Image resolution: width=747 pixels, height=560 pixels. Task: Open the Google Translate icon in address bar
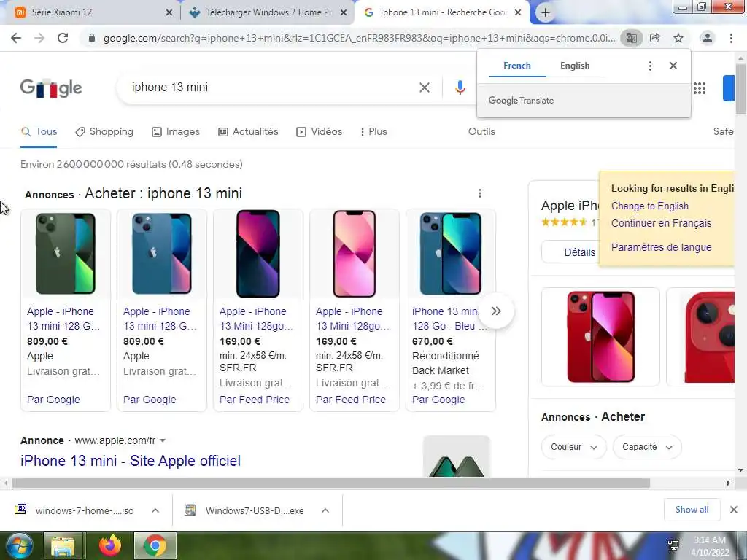point(631,38)
